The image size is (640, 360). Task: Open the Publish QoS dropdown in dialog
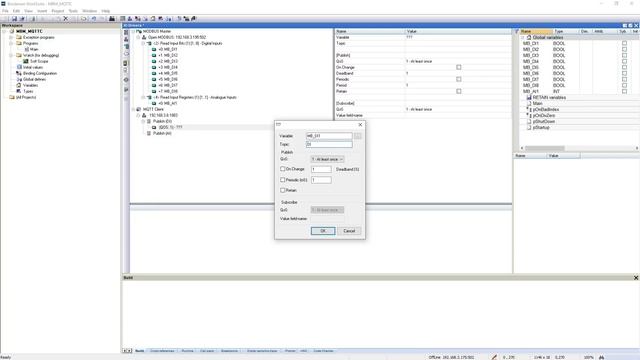tap(327, 159)
